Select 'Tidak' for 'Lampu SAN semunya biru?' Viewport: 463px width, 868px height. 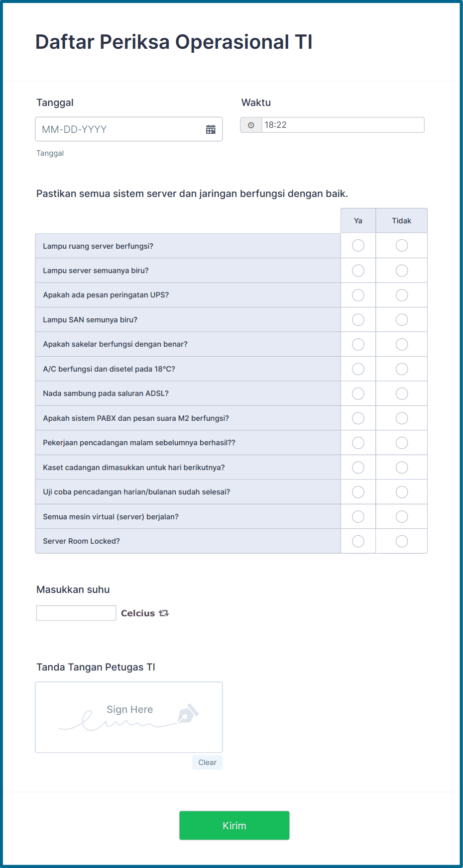401,319
